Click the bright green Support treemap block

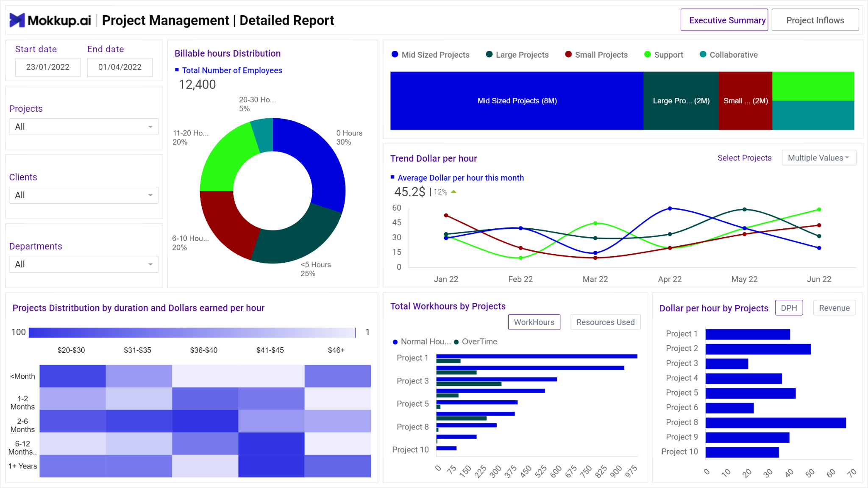[x=813, y=86]
